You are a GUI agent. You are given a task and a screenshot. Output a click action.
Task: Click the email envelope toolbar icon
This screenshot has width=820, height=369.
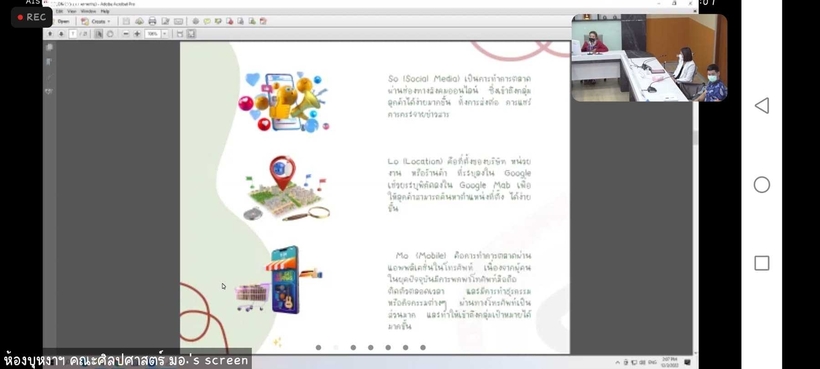click(178, 21)
